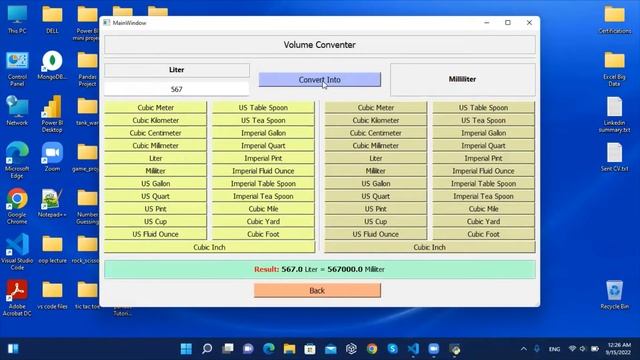Launch Zoom from the desktop shortcut
The image size is (640, 360).
coord(52,157)
